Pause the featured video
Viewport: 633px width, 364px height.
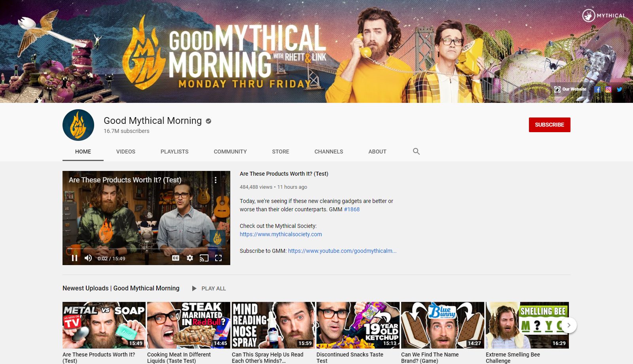click(x=74, y=258)
